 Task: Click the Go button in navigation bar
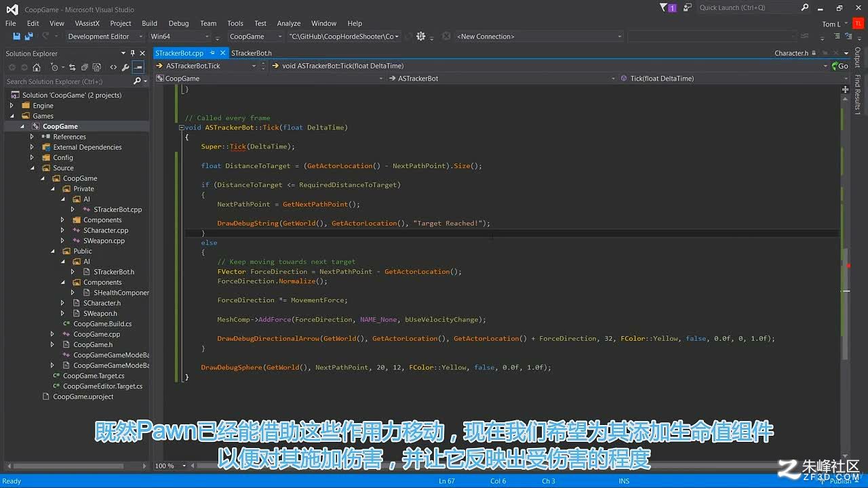(840, 66)
